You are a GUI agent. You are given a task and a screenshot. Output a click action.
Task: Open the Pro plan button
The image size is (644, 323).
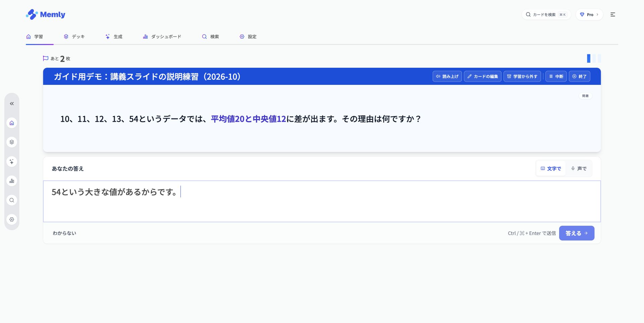coord(589,14)
